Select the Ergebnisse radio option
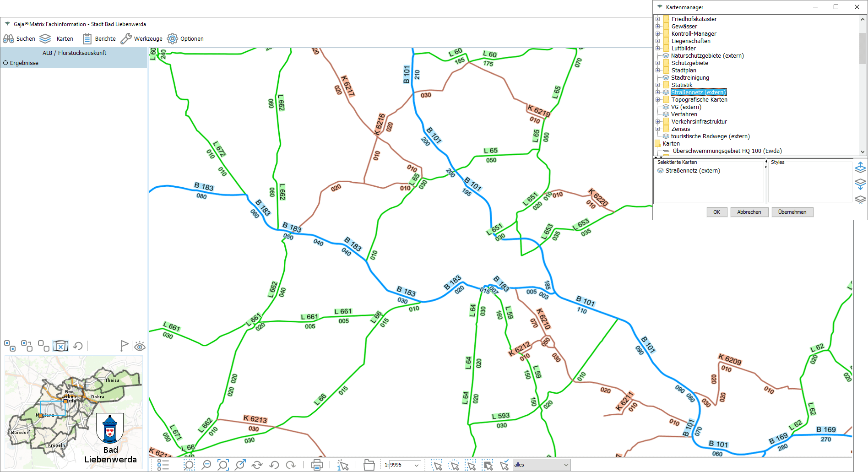This screenshot has width=868, height=472. point(6,63)
